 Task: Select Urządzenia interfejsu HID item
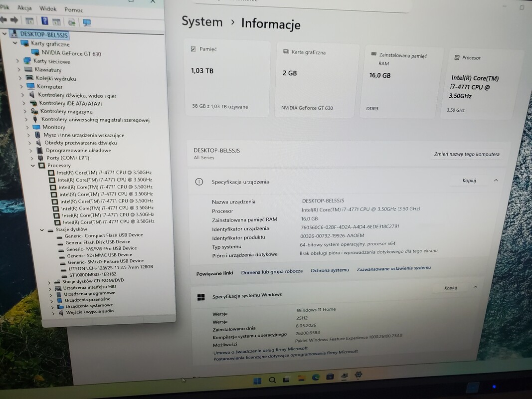[x=90, y=287]
